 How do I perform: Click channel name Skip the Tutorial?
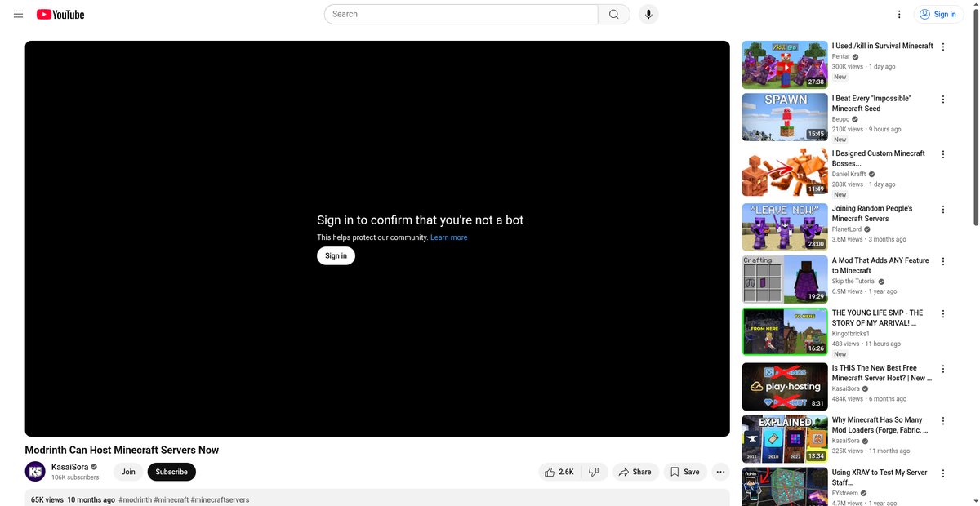coord(854,282)
